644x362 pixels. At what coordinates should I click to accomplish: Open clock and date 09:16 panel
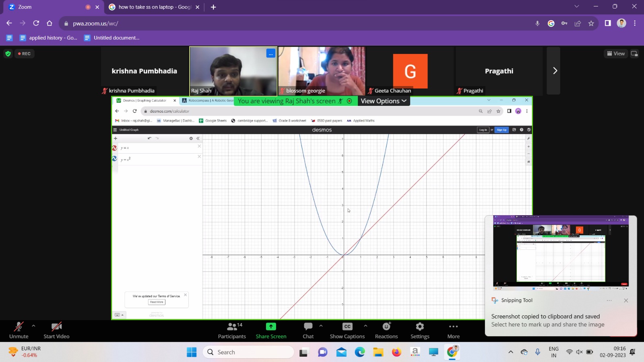(613, 352)
